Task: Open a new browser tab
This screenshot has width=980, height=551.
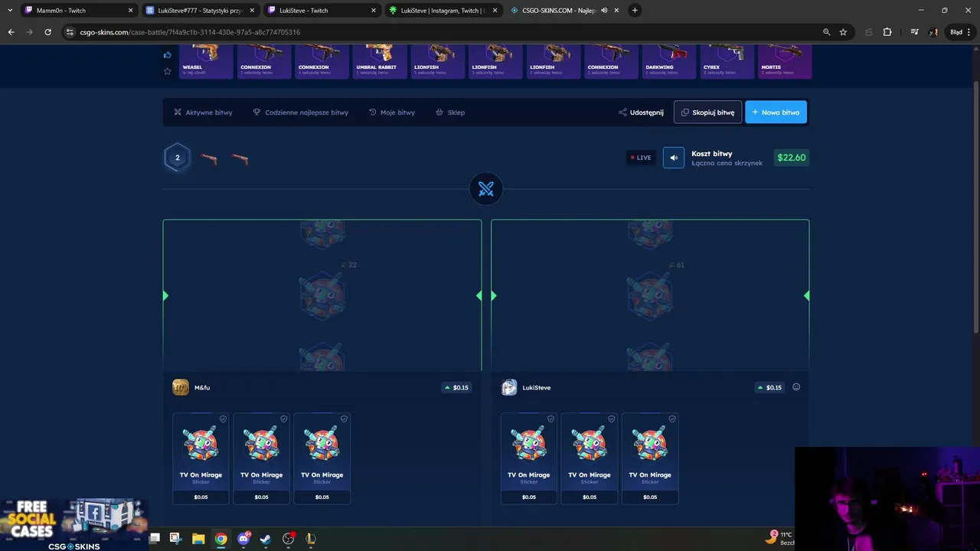Action: click(x=635, y=11)
